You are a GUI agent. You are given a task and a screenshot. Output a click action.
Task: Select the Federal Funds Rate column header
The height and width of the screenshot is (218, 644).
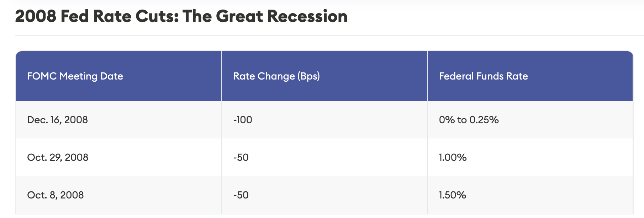[x=483, y=76]
